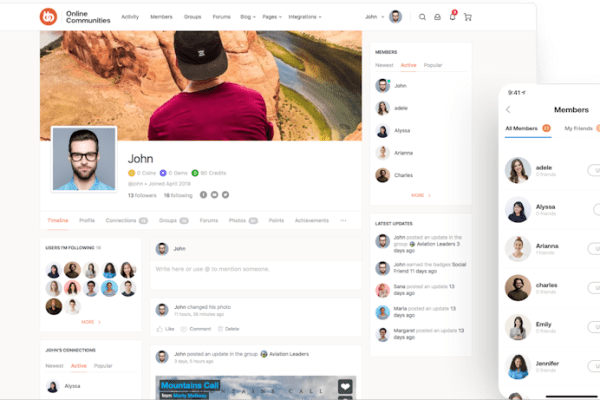Switch John's Connections to Popular
This screenshot has width=600, height=400.
coord(103,366)
